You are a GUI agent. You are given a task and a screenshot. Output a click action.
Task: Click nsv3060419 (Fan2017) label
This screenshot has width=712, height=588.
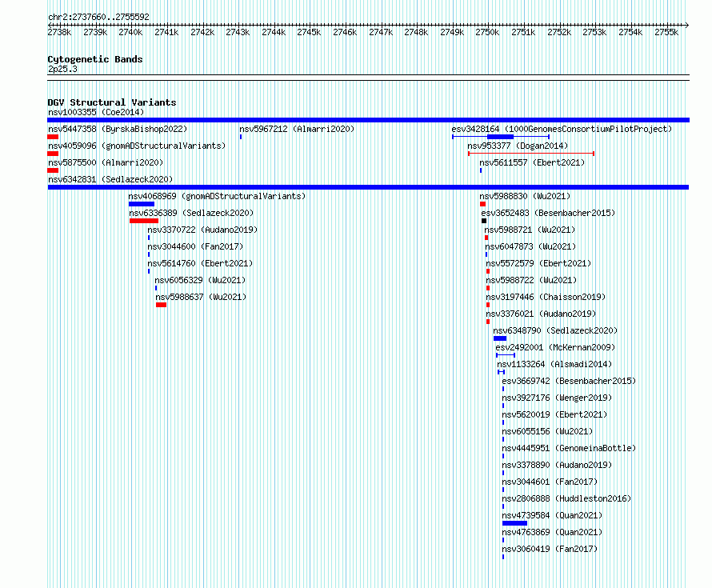(550, 549)
